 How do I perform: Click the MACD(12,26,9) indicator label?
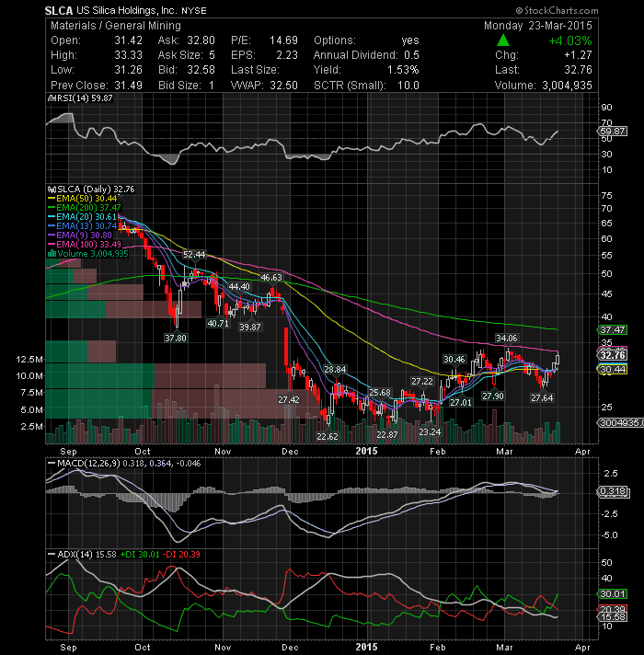coord(87,464)
